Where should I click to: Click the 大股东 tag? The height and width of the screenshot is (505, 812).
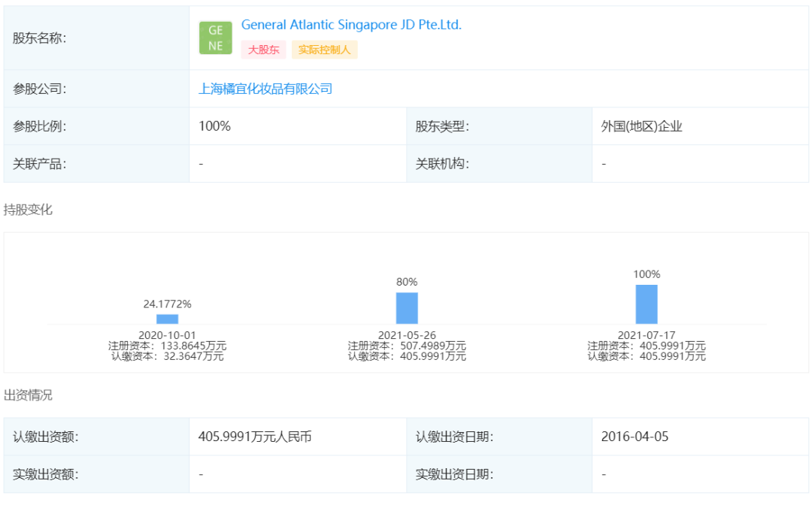264,50
